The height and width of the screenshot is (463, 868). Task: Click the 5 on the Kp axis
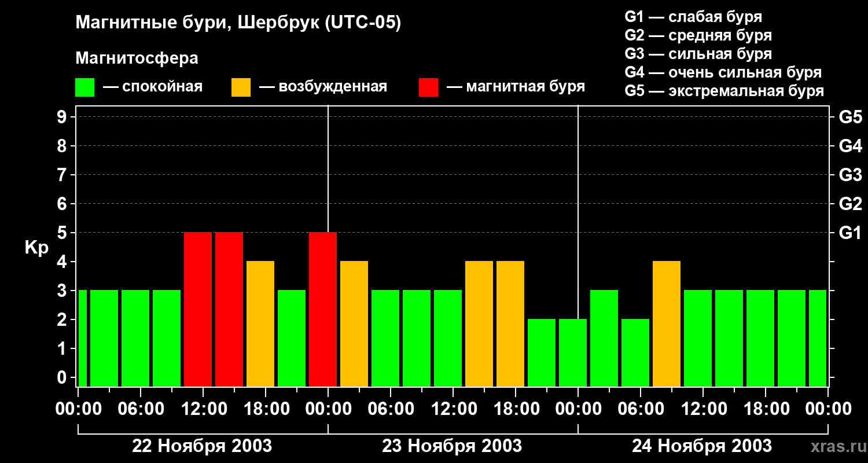63,233
